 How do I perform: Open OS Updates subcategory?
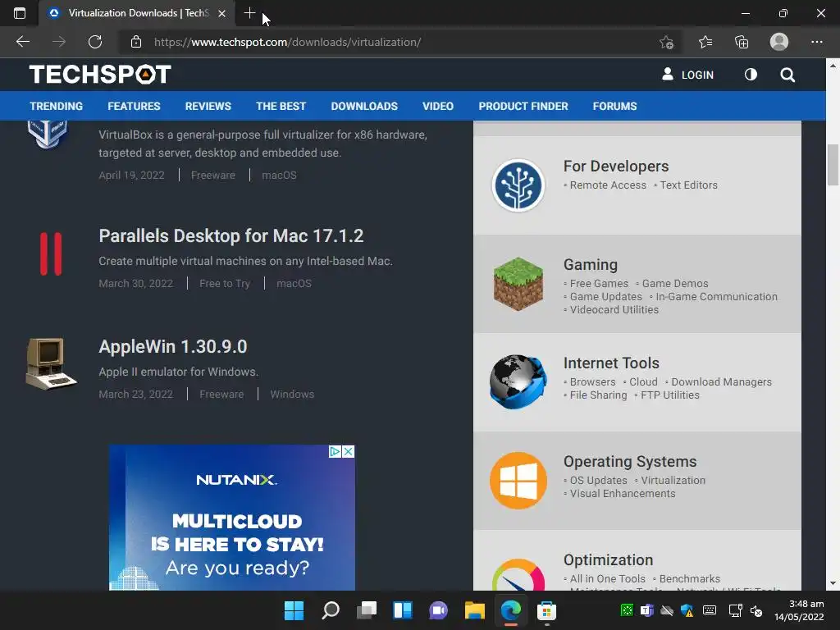click(x=598, y=481)
